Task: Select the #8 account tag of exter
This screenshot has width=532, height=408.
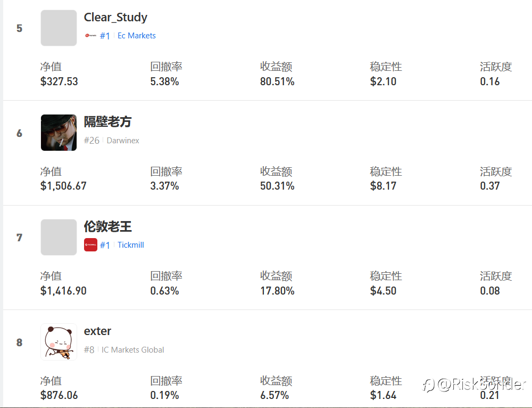Action: (89, 349)
